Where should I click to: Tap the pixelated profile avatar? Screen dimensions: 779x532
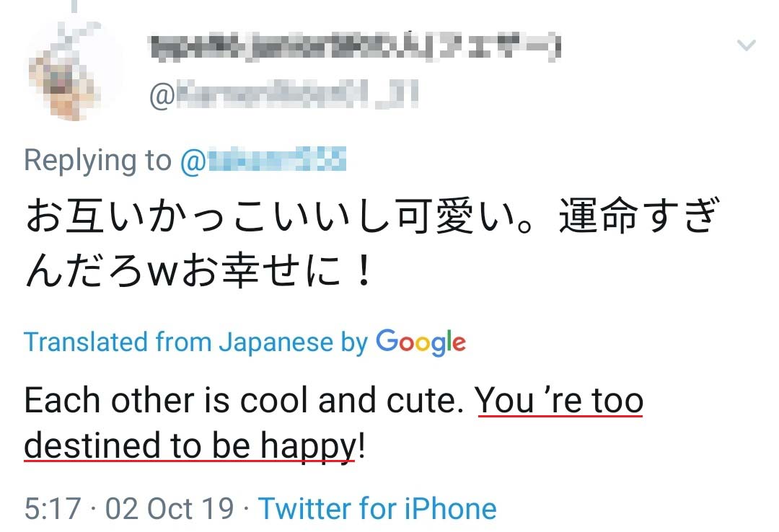pos(74,69)
